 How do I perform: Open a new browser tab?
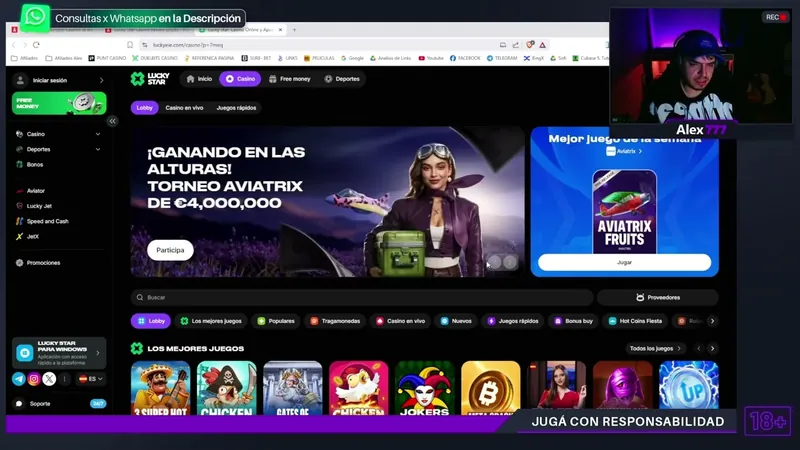coord(294,30)
